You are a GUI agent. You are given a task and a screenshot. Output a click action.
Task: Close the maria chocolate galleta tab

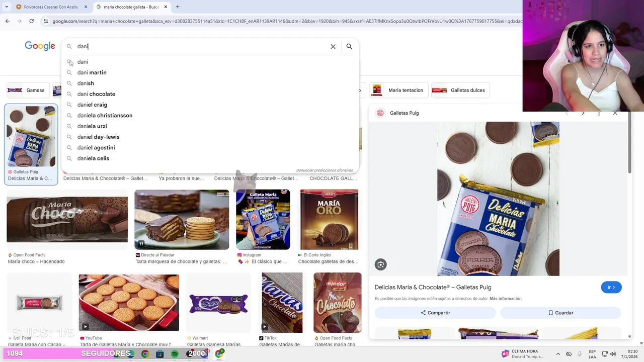click(165, 7)
